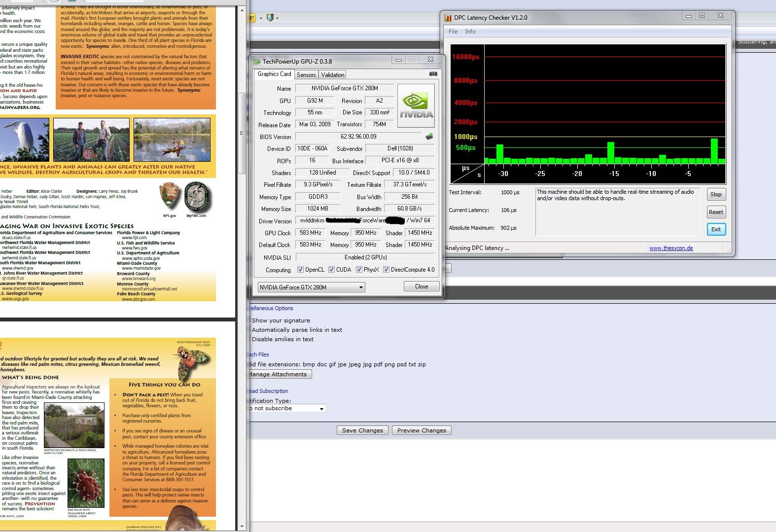Click the Pixel Fillrate value '9.3 GPixel/s'

(x=318, y=184)
